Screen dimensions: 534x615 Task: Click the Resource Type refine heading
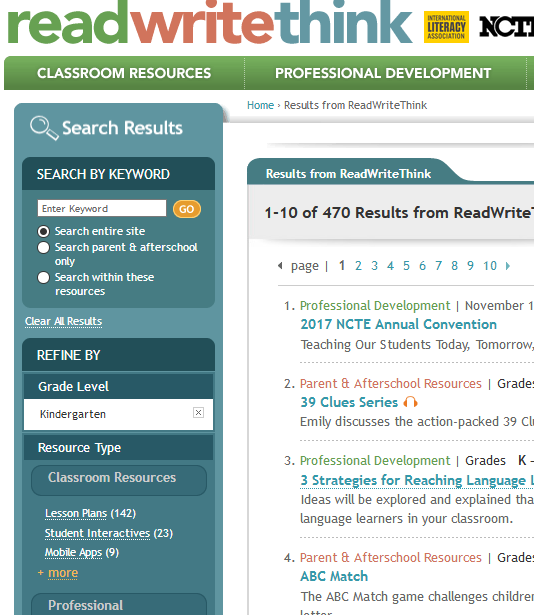pyautogui.click(x=118, y=448)
